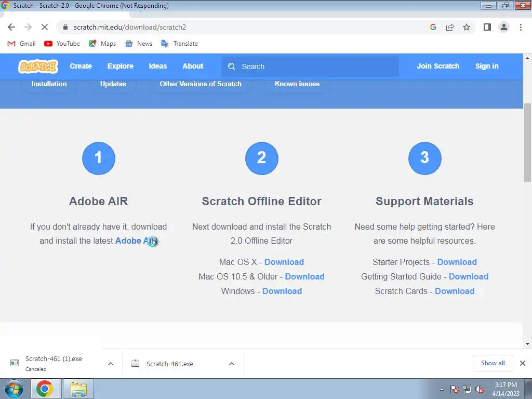
Task: Show hidden system tray icons
Action: point(442,389)
